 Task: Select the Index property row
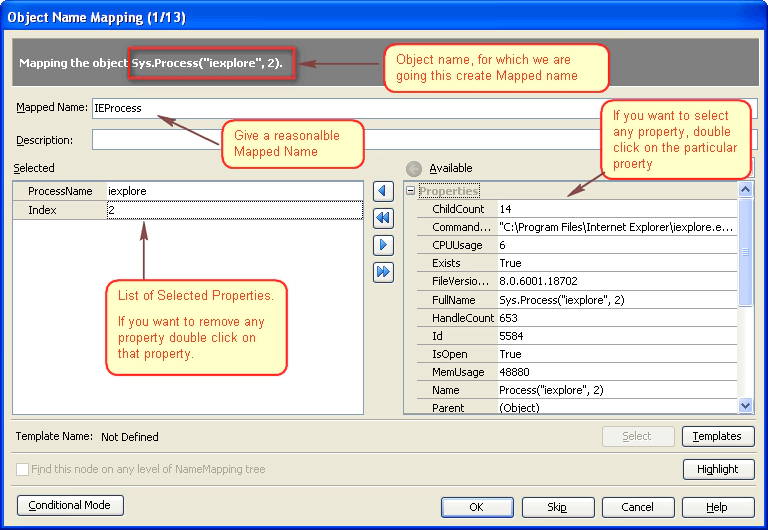point(60,210)
